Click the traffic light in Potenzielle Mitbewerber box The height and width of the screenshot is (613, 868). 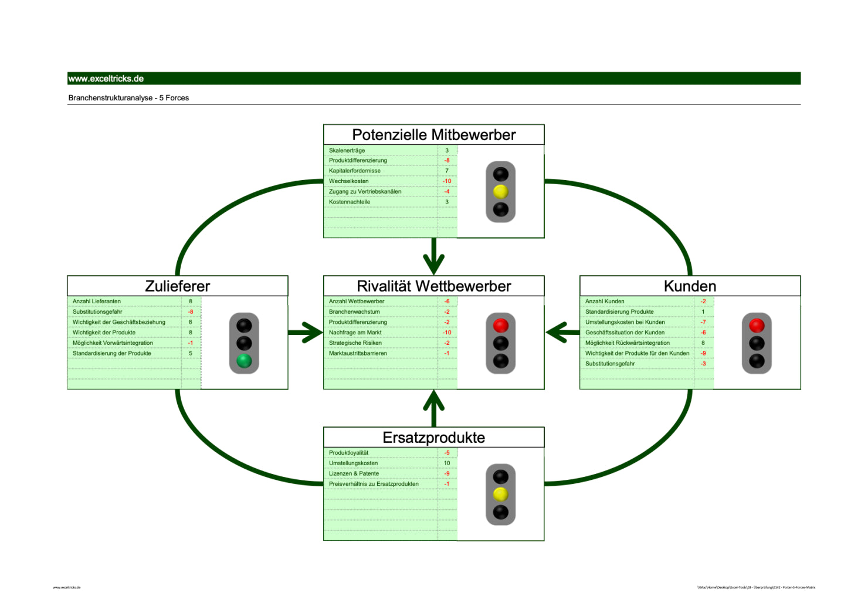(x=500, y=192)
